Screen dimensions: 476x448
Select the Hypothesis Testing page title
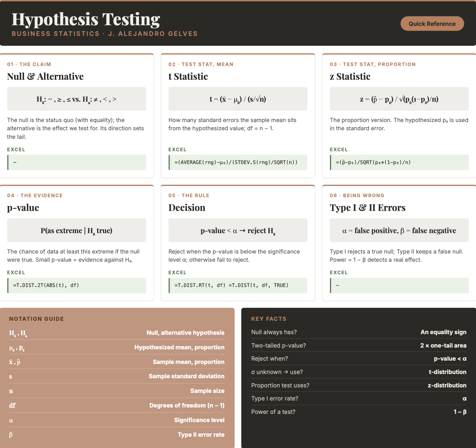(x=86, y=19)
